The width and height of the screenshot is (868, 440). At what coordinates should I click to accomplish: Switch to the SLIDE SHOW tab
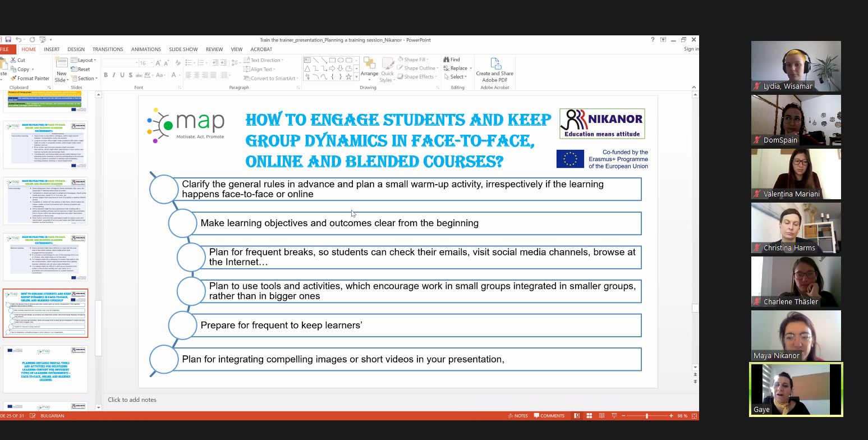point(183,49)
